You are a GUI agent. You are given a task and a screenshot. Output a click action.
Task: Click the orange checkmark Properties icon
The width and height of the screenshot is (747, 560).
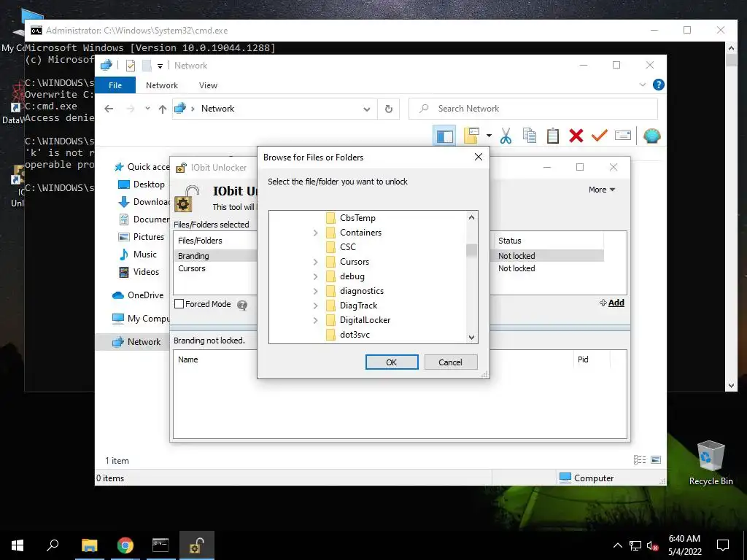(600, 136)
